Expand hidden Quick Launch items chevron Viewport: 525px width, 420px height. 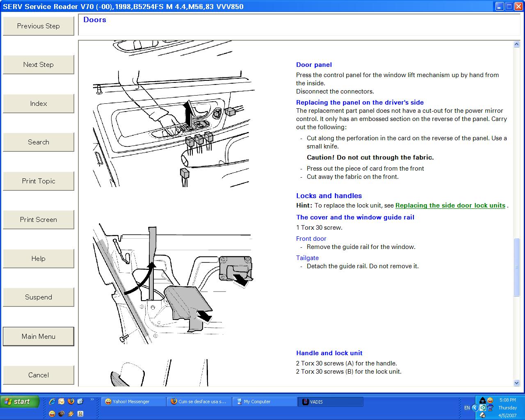coord(92,399)
